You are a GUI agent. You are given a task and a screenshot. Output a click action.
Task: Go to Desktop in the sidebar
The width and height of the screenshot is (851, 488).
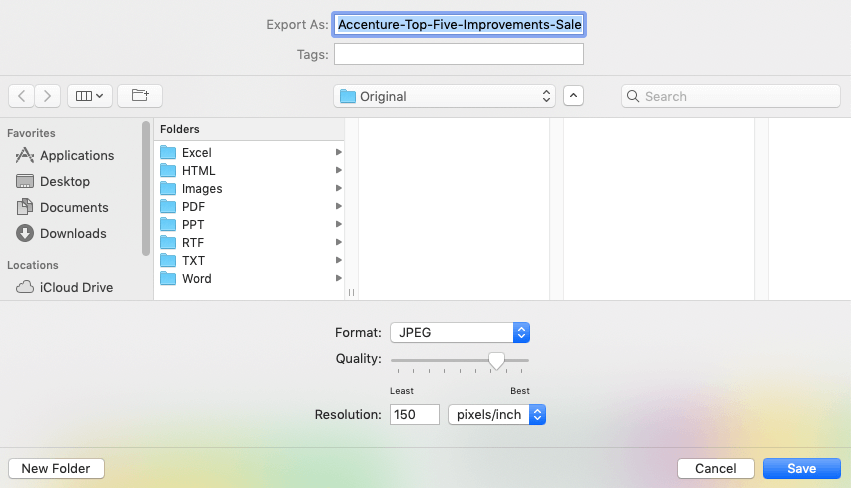(x=64, y=181)
